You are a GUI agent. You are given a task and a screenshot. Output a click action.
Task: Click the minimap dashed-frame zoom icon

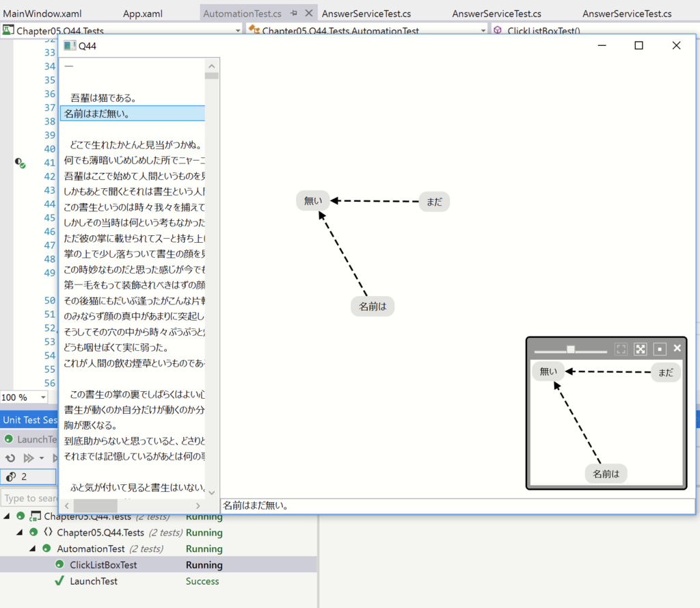click(x=621, y=349)
